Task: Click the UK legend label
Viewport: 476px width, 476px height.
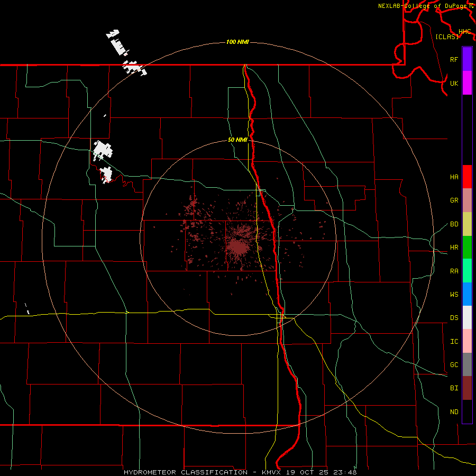Action: pyautogui.click(x=454, y=83)
